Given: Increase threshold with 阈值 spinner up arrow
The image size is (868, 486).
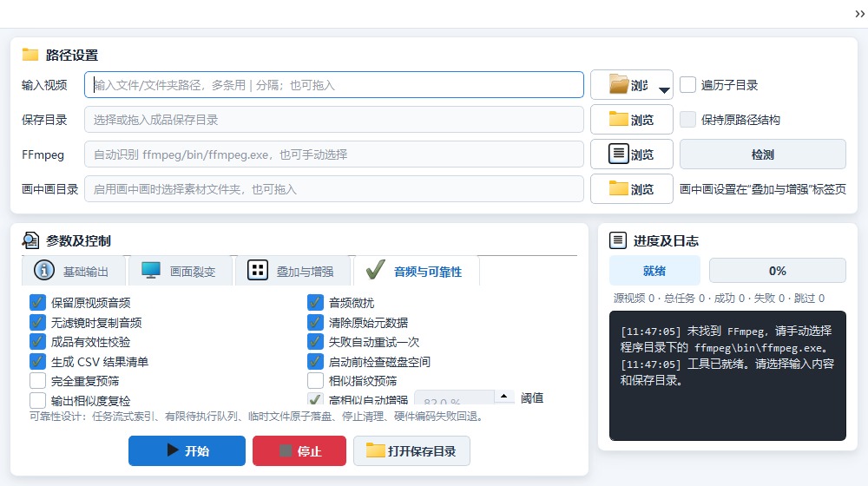Looking at the screenshot, I should tap(503, 397).
